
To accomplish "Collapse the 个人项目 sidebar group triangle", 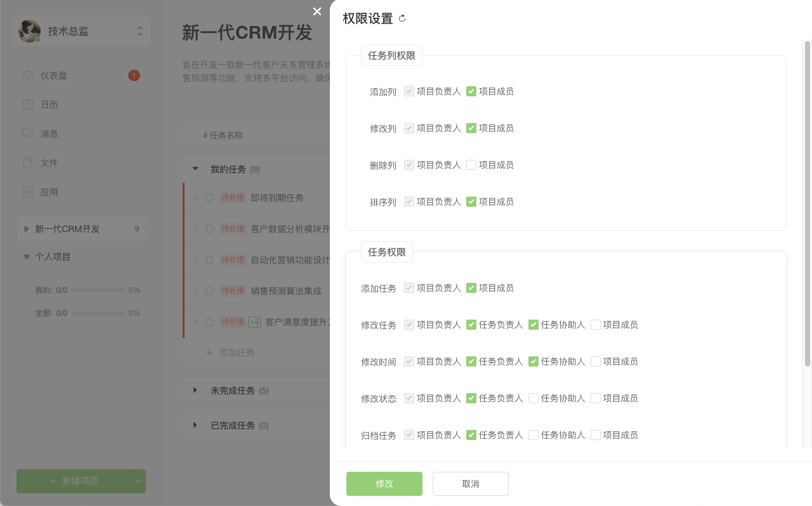I will pos(27,257).
